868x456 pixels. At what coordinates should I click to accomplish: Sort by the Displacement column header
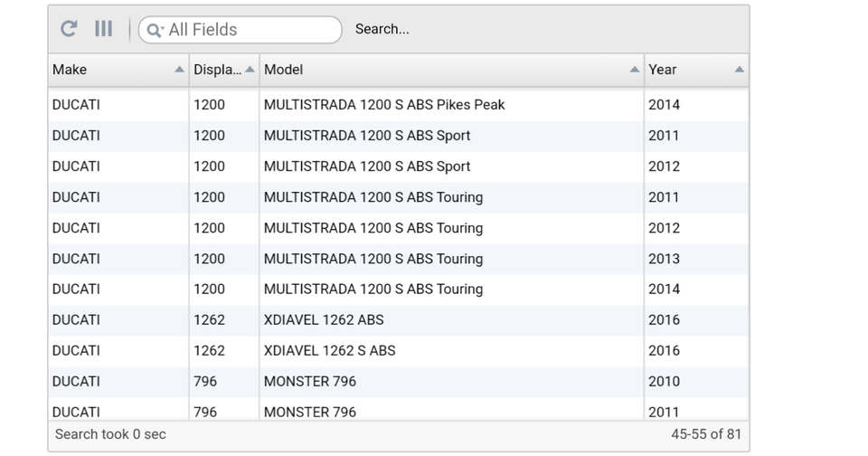217,70
